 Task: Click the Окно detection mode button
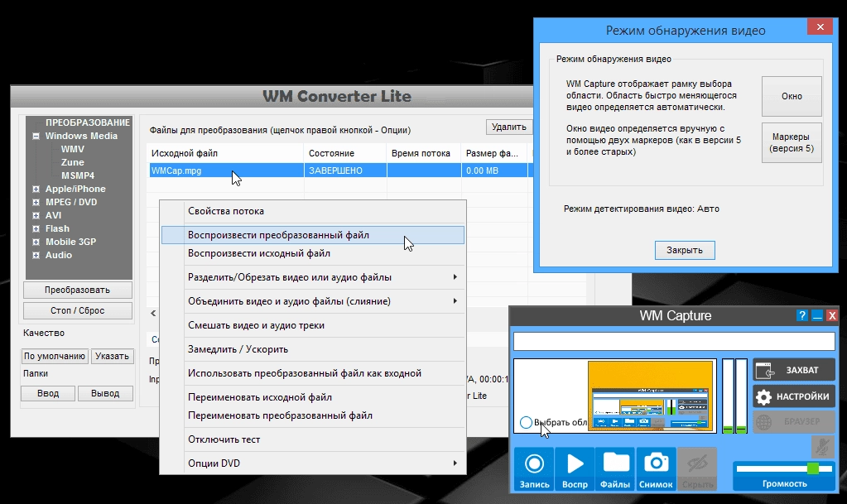click(792, 96)
